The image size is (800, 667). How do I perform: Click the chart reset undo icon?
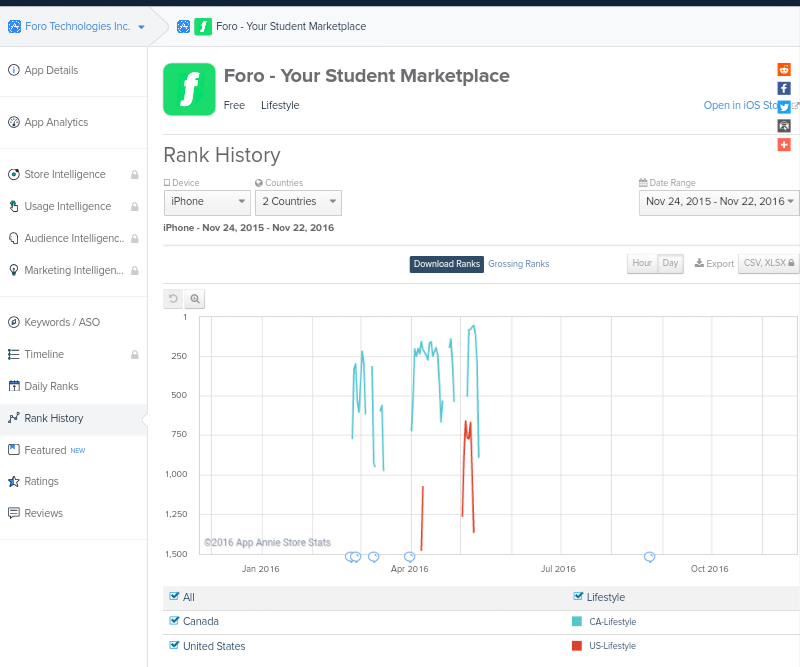pyautogui.click(x=173, y=299)
